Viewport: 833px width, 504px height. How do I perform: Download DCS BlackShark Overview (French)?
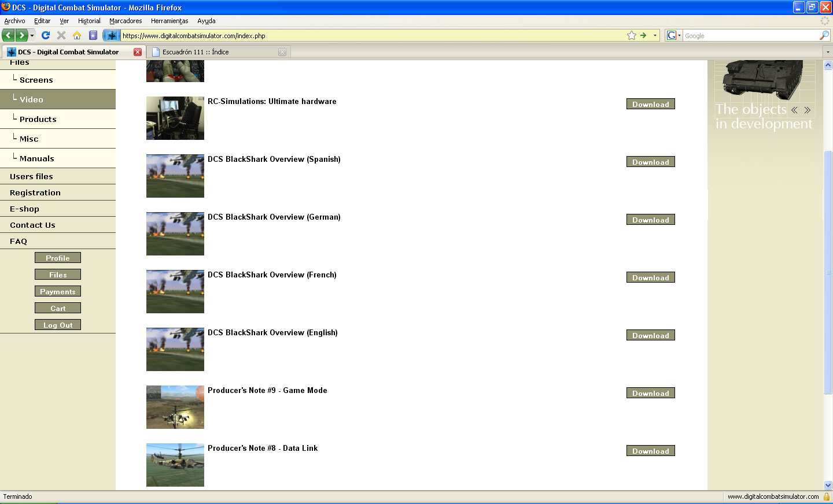651,277
